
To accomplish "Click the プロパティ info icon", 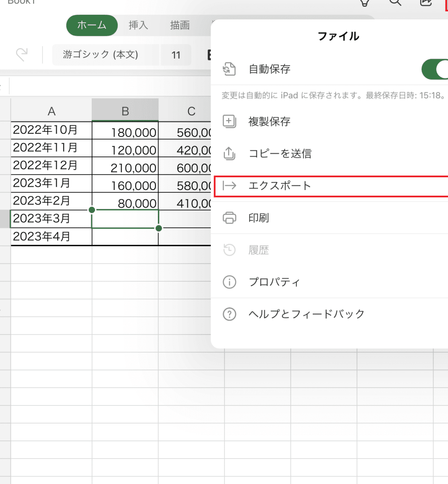I will (229, 282).
